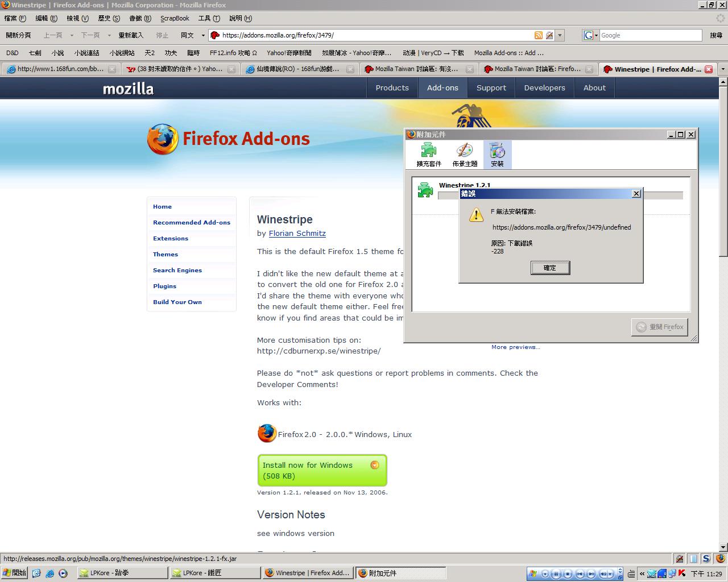Screen dimensions: 728x582
Task: Click the 重新載入 (Reload) toolbar button
Action: click(x=131, y=35)
